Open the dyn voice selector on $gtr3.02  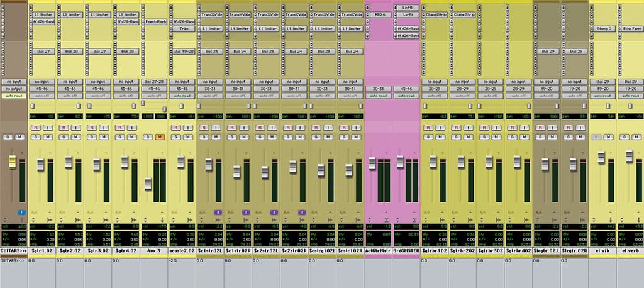tap(91, 213)
